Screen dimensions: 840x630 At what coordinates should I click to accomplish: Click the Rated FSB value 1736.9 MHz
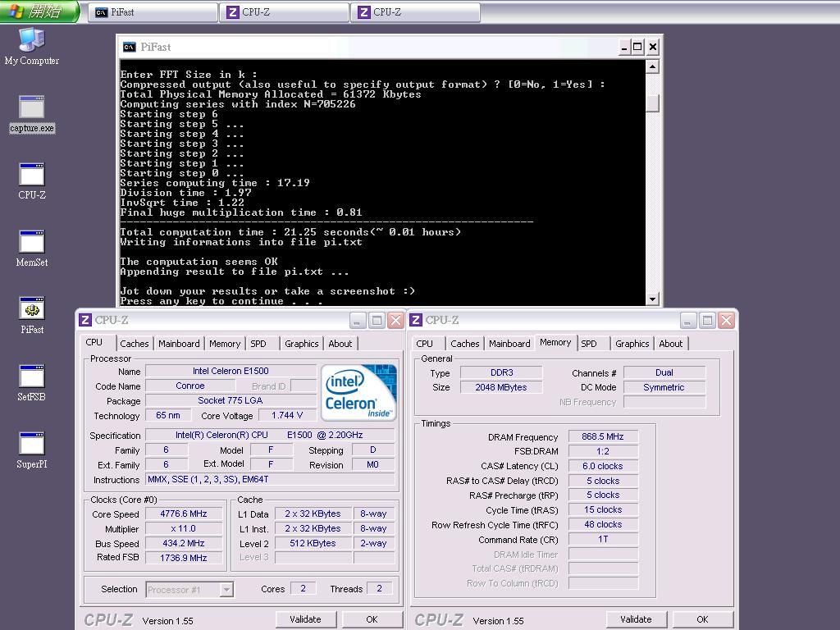tap(184, 558)
